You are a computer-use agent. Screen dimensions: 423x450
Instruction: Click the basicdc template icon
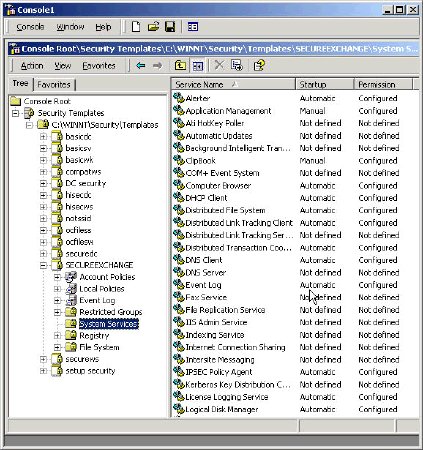click(57, 136)
